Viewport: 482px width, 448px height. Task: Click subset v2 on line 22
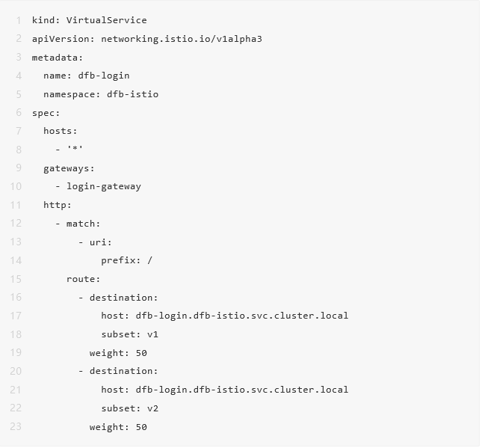pyautogui.click(x=130, y=408)
